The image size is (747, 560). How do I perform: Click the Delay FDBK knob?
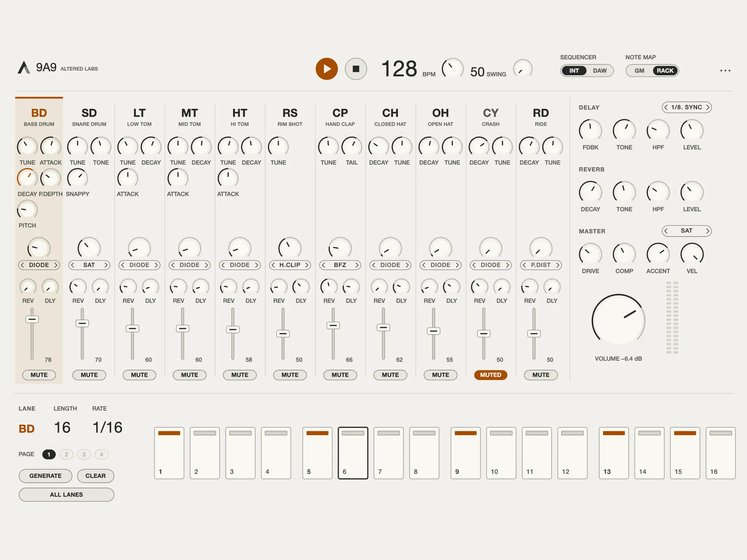(590, 130)
